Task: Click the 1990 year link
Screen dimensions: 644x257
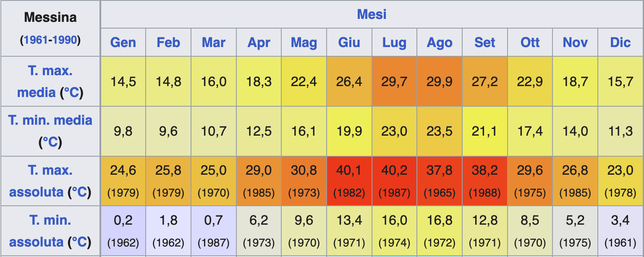Action: tap(65, 40)
